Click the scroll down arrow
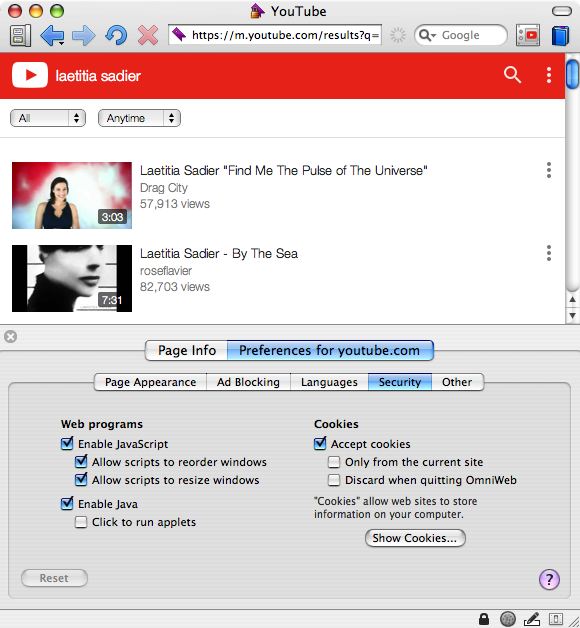Viewport: 580px width, 628px height. click(572, 316)
